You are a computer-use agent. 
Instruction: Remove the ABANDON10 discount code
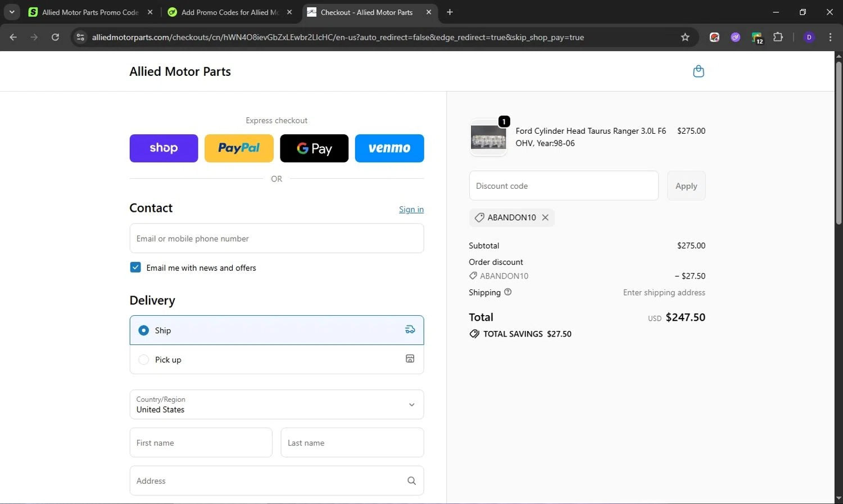click(x=545, y=217)
